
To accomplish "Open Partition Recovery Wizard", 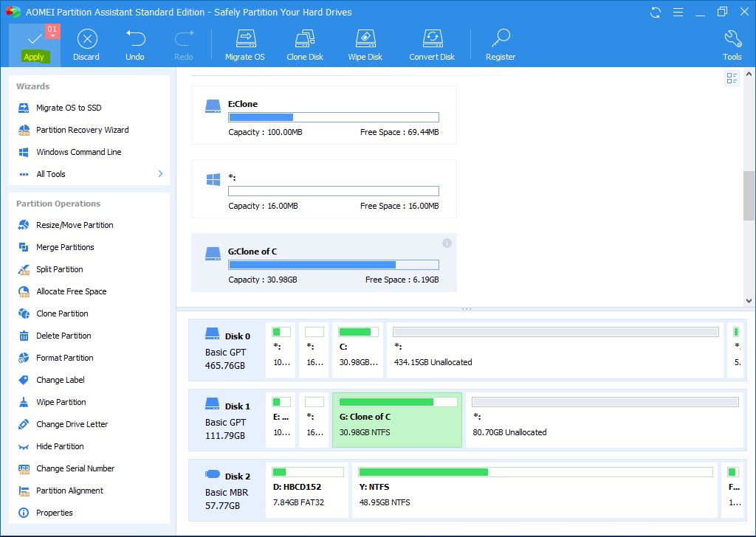I will click(x=82, y=130).
